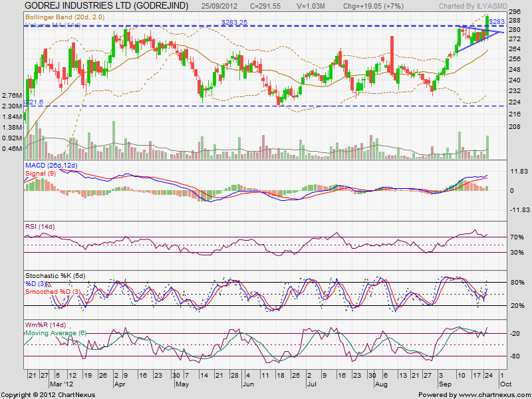Click the 70% RSI overbought level label
532x399 pixels.
click(x=517, y=237)
